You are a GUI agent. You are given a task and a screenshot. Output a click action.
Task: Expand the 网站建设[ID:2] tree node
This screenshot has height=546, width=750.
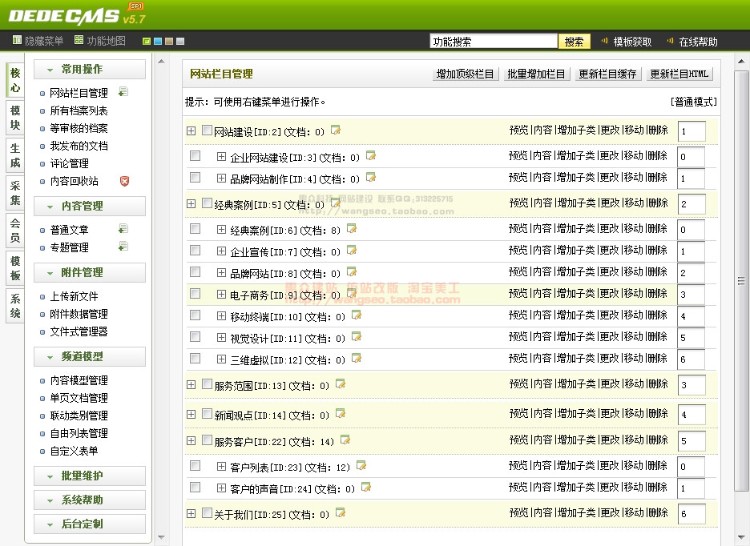coord(191,131)
